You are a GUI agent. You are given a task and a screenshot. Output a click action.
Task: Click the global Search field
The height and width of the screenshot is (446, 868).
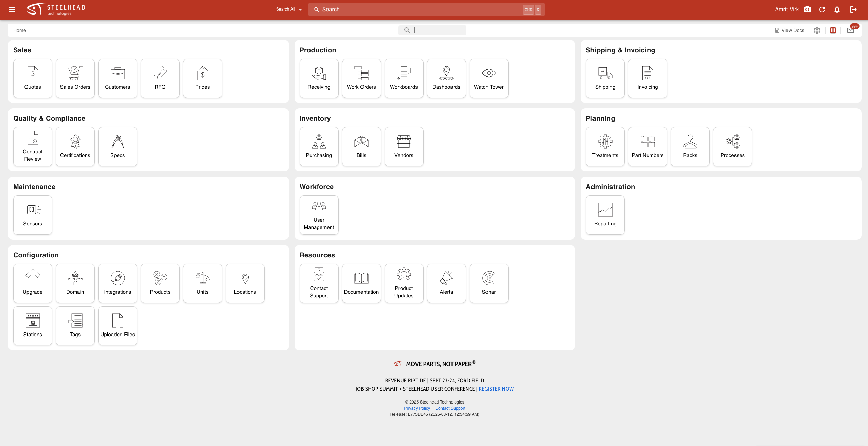pos(426,10)
